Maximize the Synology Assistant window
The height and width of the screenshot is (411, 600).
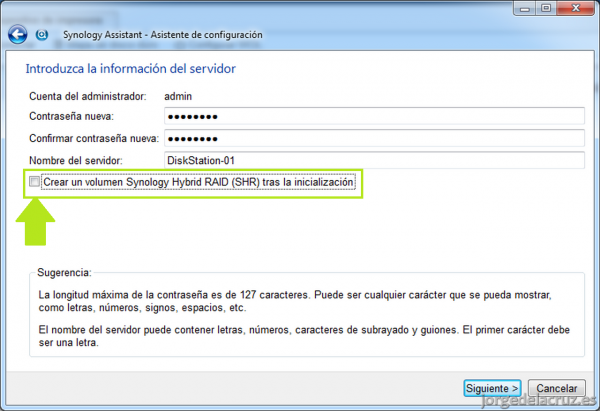point(546,8)
